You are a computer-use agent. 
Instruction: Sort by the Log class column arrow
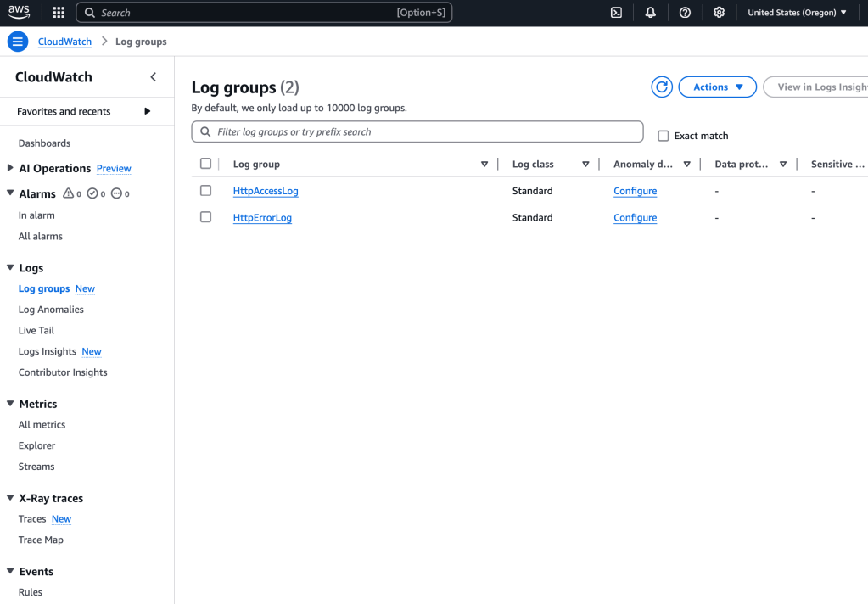(x=585, y=165)
